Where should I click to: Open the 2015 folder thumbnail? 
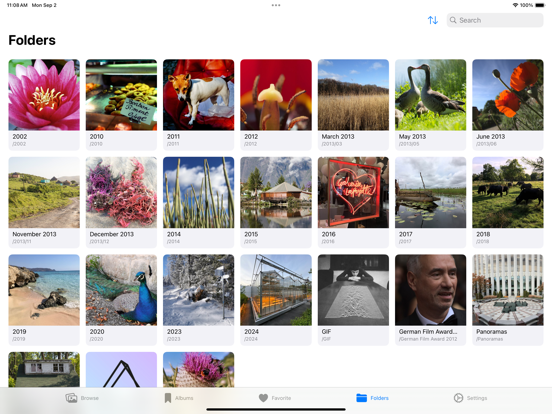pos(276,202)
